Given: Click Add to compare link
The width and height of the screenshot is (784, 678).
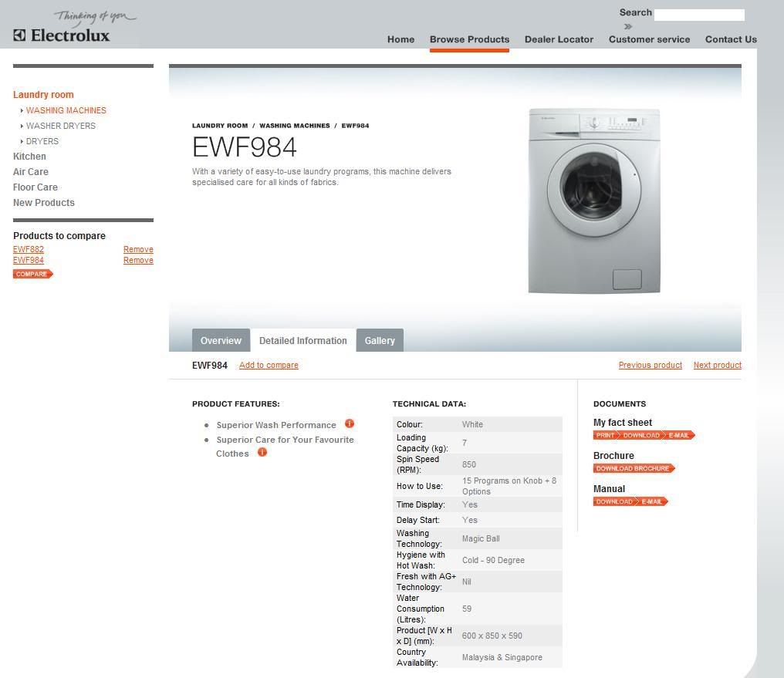Looking at the screenshot, I should pyautogui.click(x=269, y=366).
